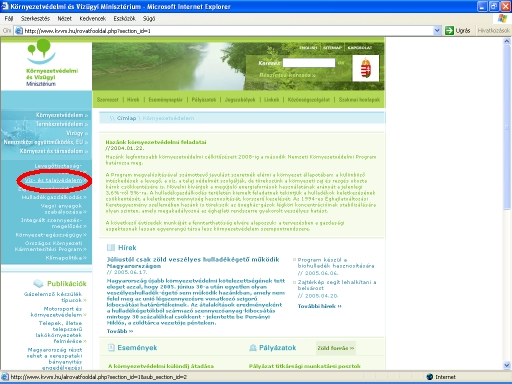Click the circled Víz- és talajvédelem link
Image resolution: width=512 pixels, height=384 pixels.
point(54,180)
